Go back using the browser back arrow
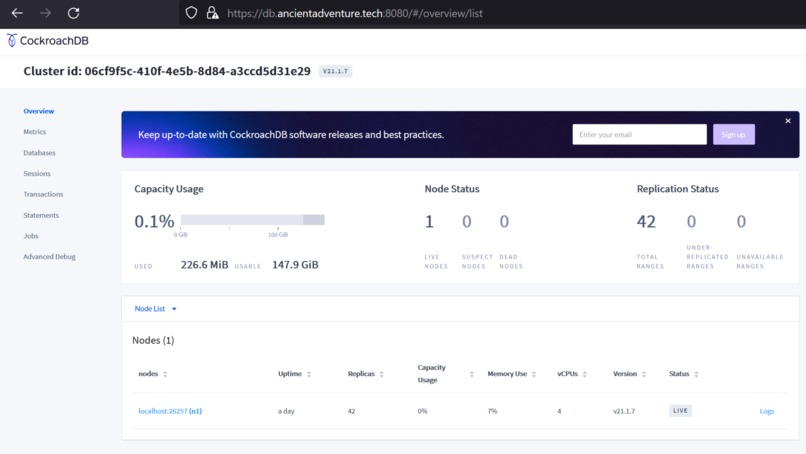 tap(17, 13)
